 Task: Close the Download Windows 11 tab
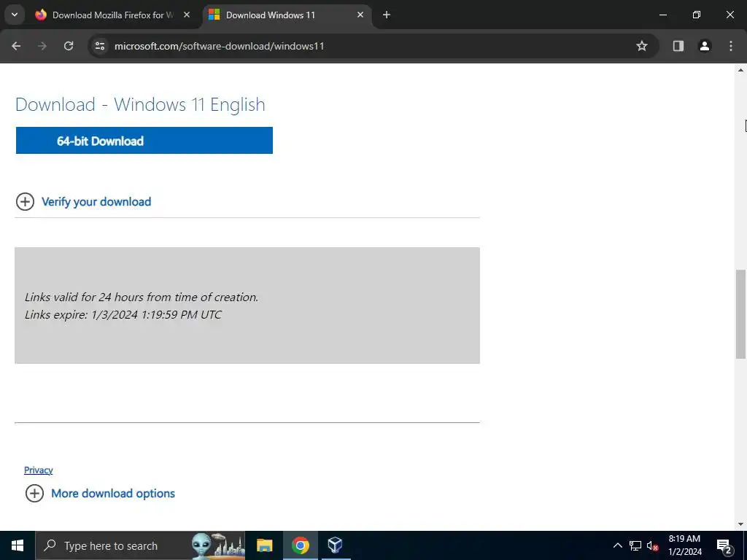[x=360, y=15]
